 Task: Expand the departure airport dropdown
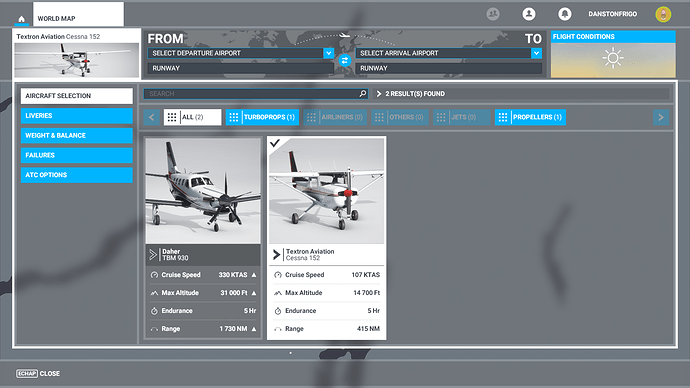[328, 53]
